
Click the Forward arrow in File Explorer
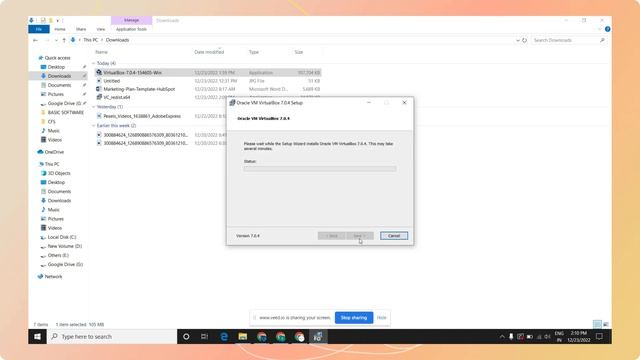[x=47, y=40]
